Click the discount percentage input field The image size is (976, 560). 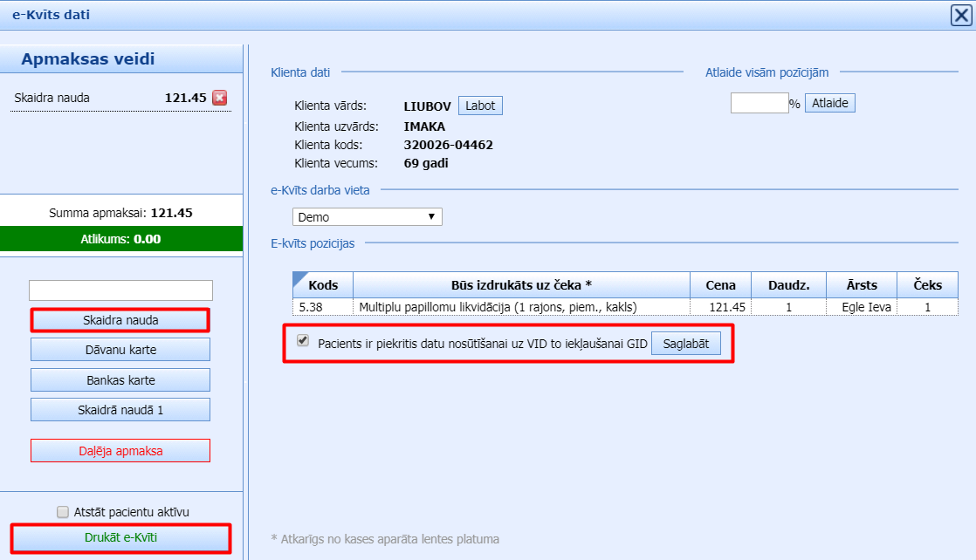point(759,103)
